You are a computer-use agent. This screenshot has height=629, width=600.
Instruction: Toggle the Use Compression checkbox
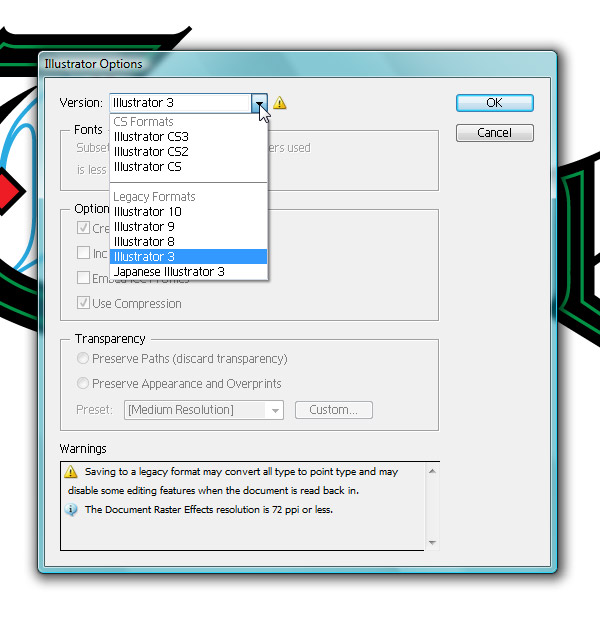pos(83,302)
